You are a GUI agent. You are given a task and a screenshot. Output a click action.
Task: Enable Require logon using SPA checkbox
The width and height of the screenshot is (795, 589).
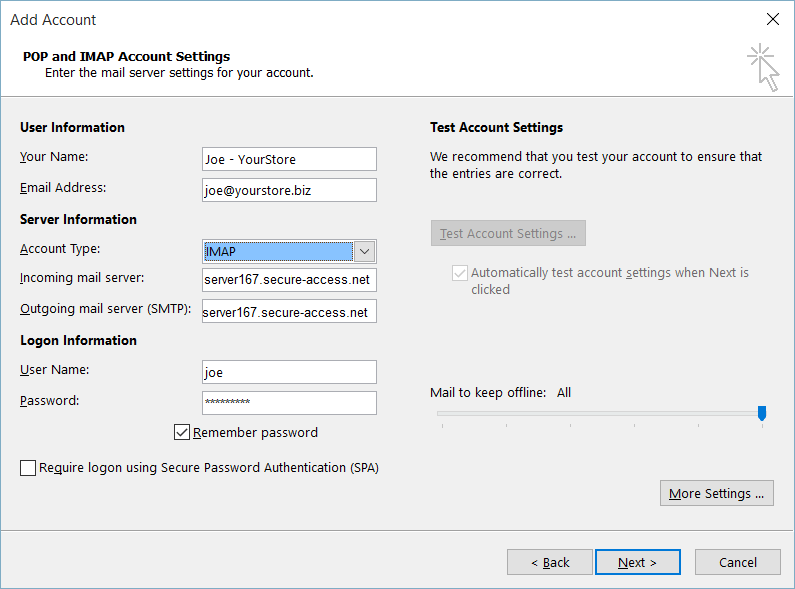coord(28,468)
